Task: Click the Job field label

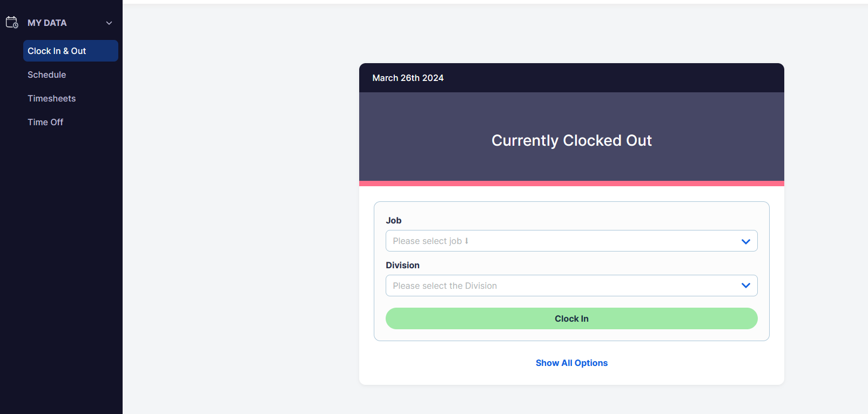Action: pyautogui.click(x=394, y=220)
